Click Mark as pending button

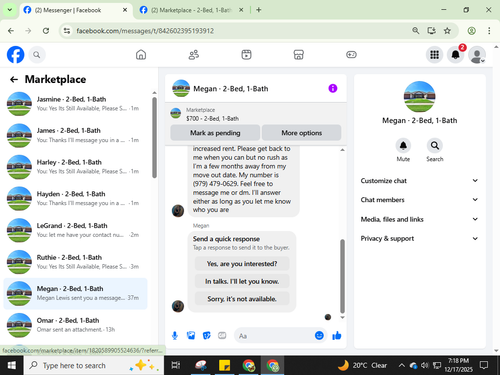click(215, 133)
